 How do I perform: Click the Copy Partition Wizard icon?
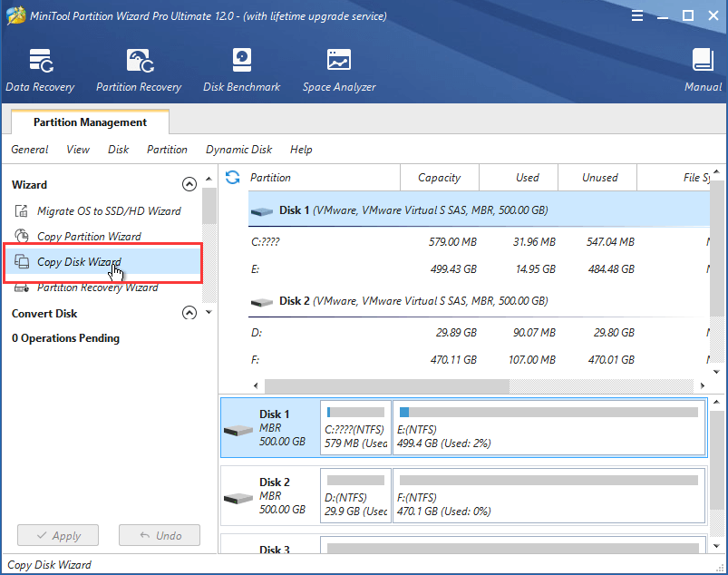click(22, 236)
